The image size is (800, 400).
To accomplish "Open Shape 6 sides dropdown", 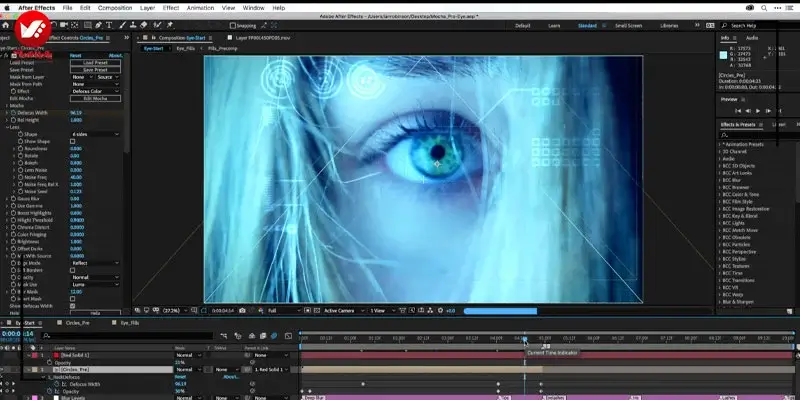I will coord(95,134).
